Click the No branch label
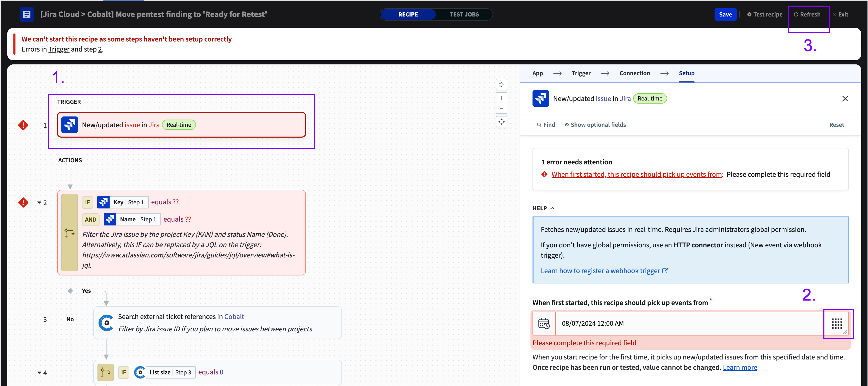The width and height of the screenshot is (868, 386). click(x=70, y=319)
